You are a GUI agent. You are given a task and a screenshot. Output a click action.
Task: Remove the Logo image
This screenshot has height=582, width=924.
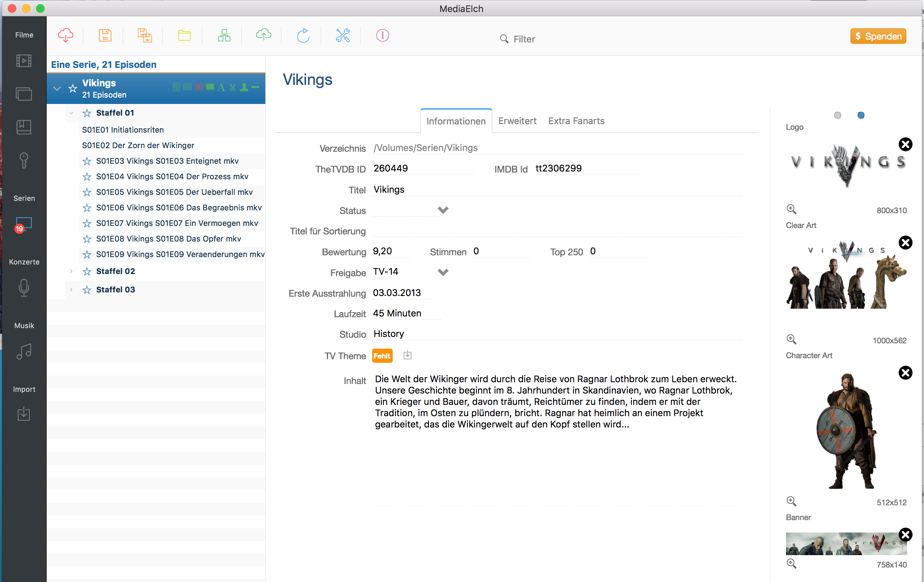[x=906, y=144]
